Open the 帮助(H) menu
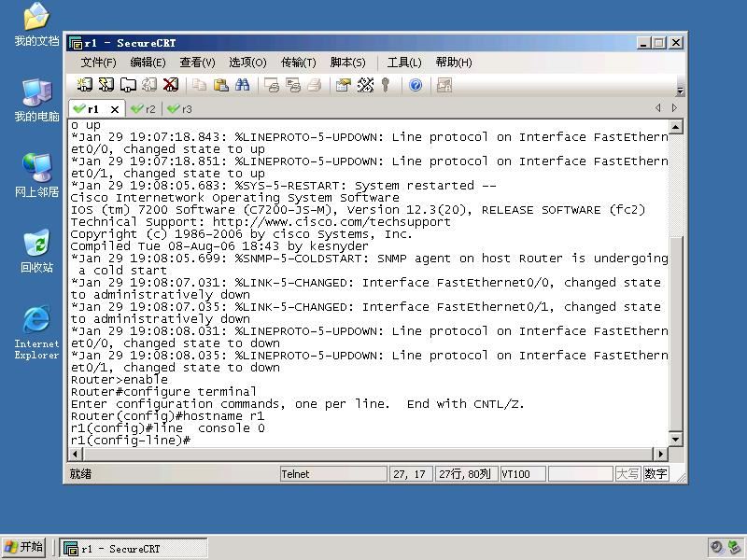This screenshot has height=560, width=747. [x=454, y=63]
